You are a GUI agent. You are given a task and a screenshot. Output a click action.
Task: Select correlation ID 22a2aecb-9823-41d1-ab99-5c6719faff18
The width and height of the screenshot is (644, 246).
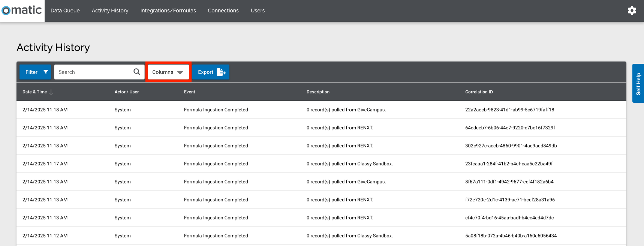tap(510, 110)
